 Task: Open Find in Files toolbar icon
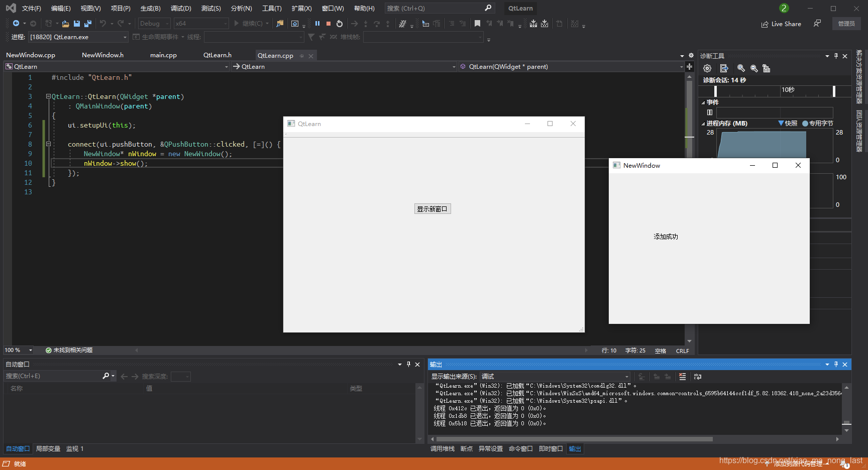click(280, 24)
